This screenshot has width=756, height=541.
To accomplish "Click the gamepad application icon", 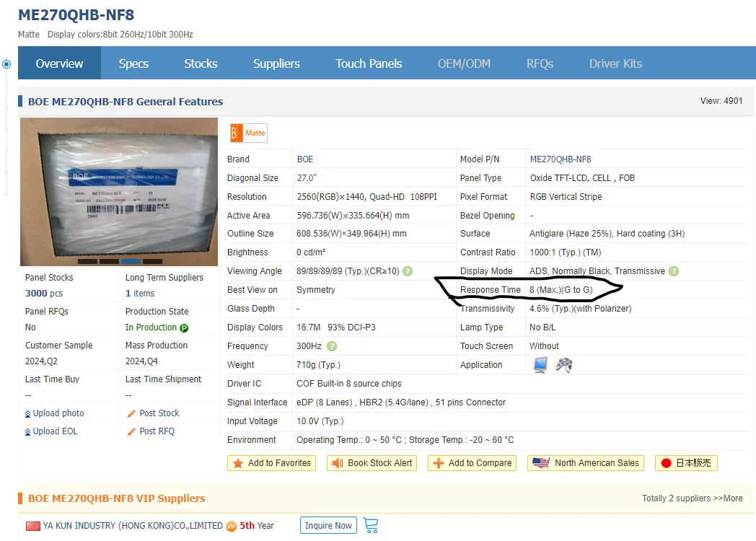I will tap(563, 364).
